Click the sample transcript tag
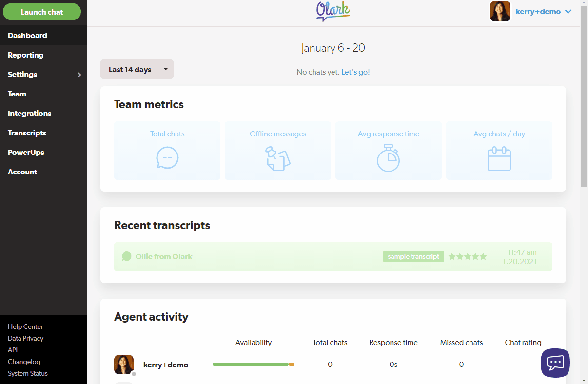 point(413,256)
